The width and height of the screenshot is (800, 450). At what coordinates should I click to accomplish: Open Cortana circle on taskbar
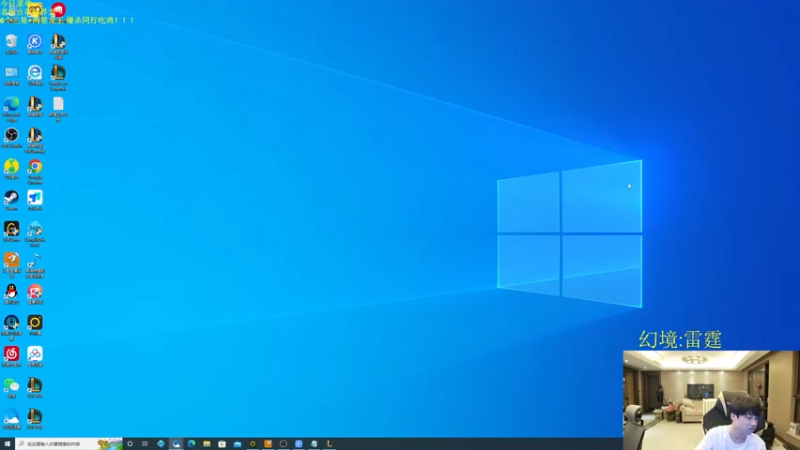[x=130, y=444]
